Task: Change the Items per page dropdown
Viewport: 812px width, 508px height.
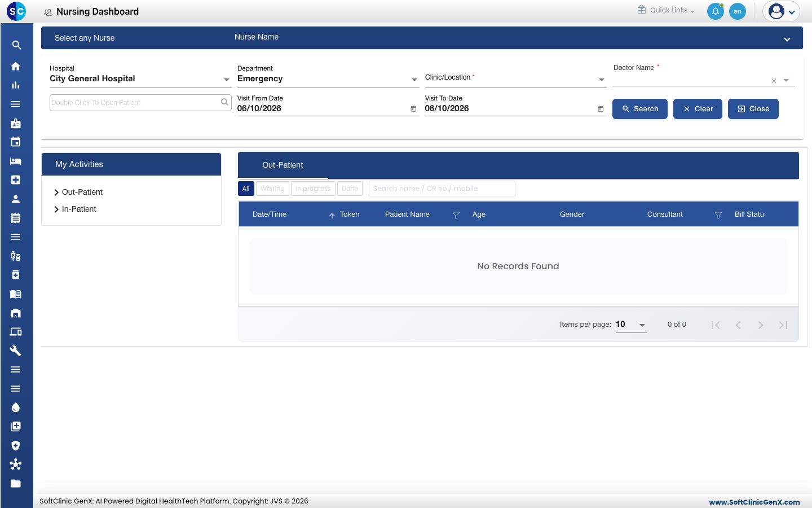Action: (x=631, y=325)
